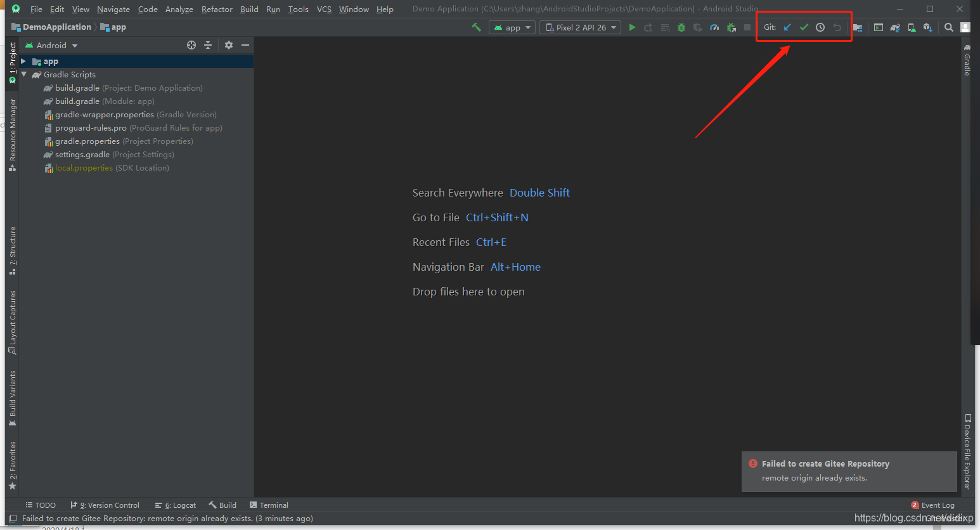
Task: Open the Version Control tool window
Action: pos(105,505)
